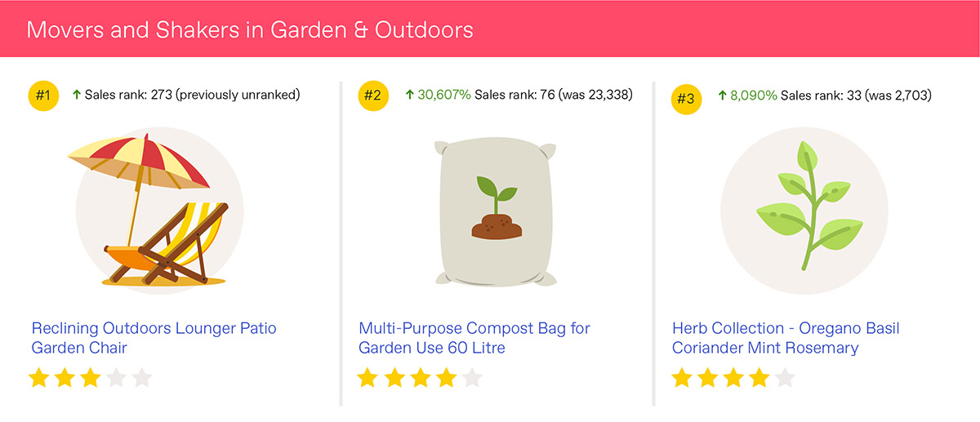Click the #2 rank badge
980x422 pixels.
pyautogui.click(x=372, y=96)
